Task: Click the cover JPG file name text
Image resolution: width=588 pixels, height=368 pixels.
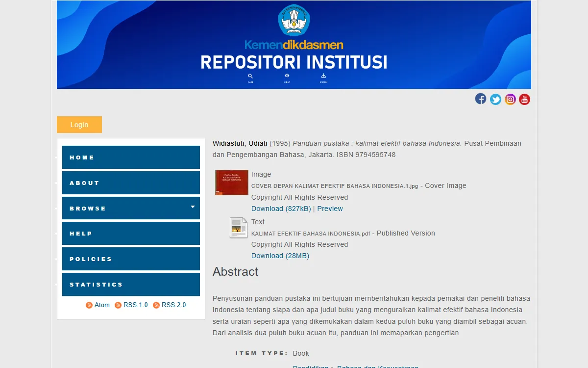Action: [335, 186]
